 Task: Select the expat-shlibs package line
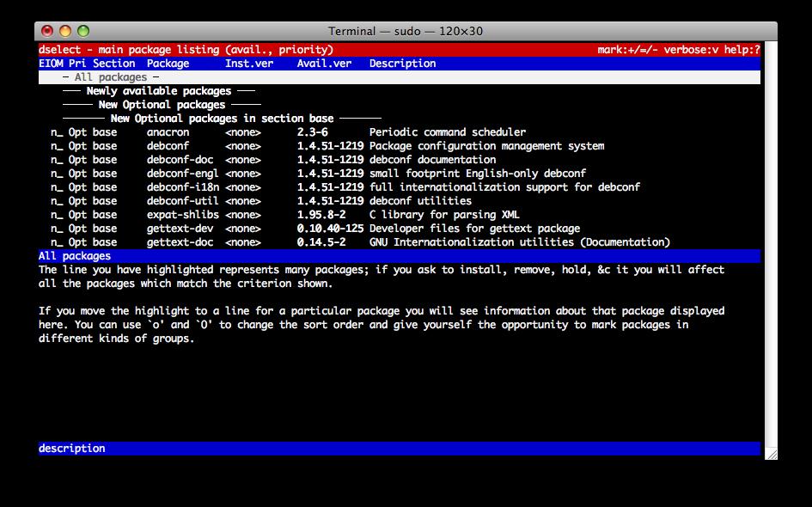[182, 215]
